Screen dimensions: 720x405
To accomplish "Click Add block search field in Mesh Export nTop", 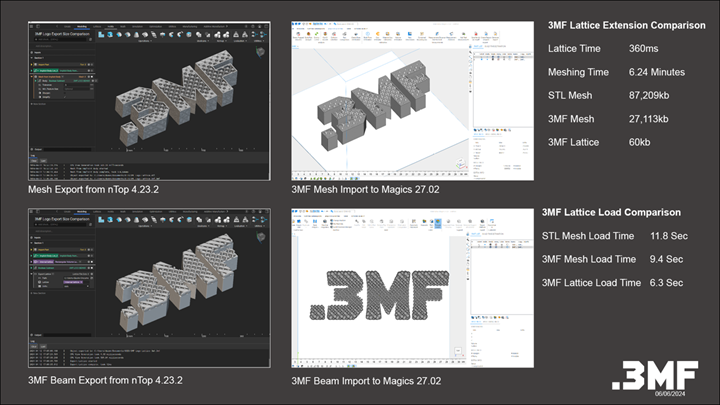I will [60, 39].
